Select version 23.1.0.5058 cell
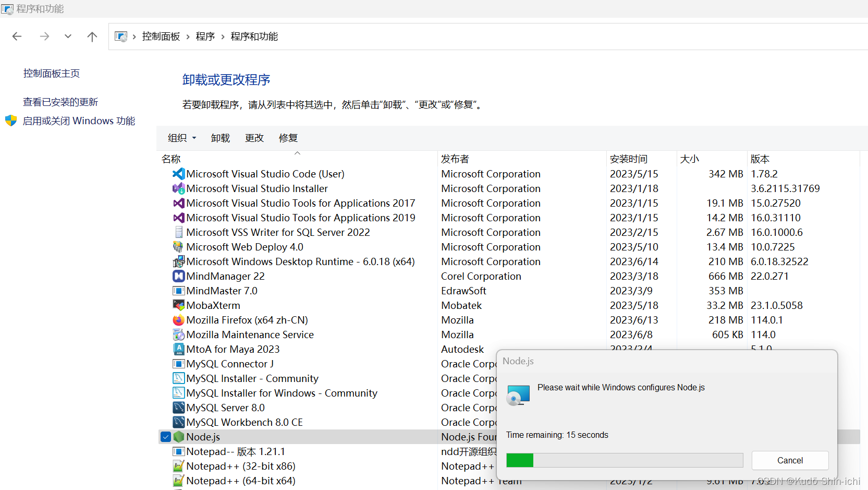This screenshot has height=490, width=868. coord(777,305)
